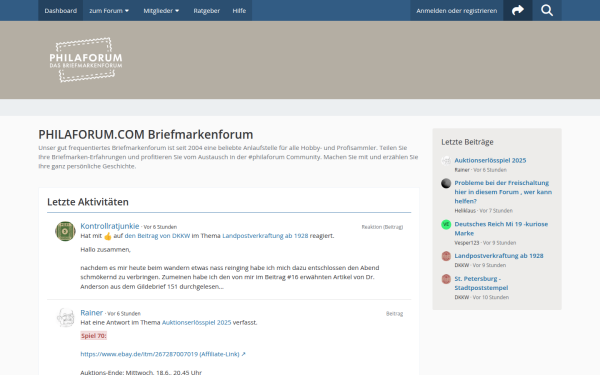
Task: Open Auktionserlösspiel 2025 link in Rainer's activity
Action: coord(197,323)
